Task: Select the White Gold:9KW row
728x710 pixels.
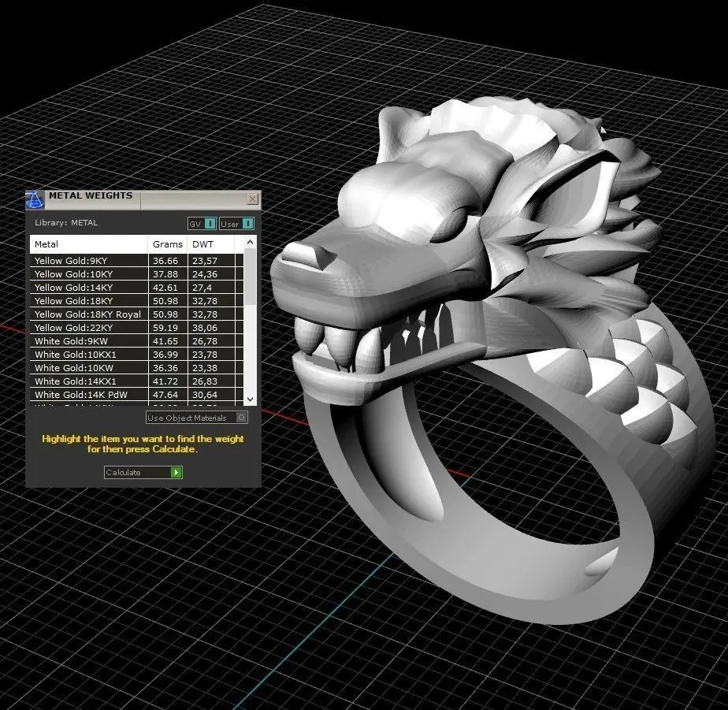Action: 136,341
